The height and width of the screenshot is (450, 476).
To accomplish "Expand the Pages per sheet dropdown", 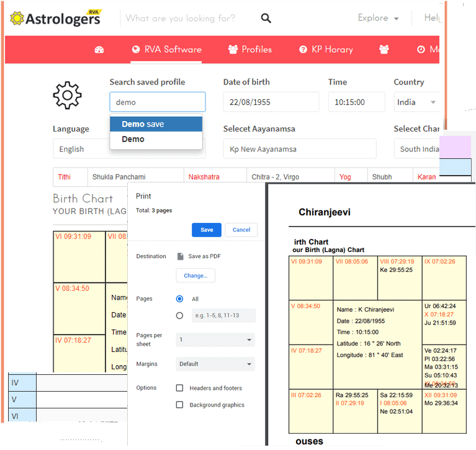I will pyautogui.click(x=215, y=340).
